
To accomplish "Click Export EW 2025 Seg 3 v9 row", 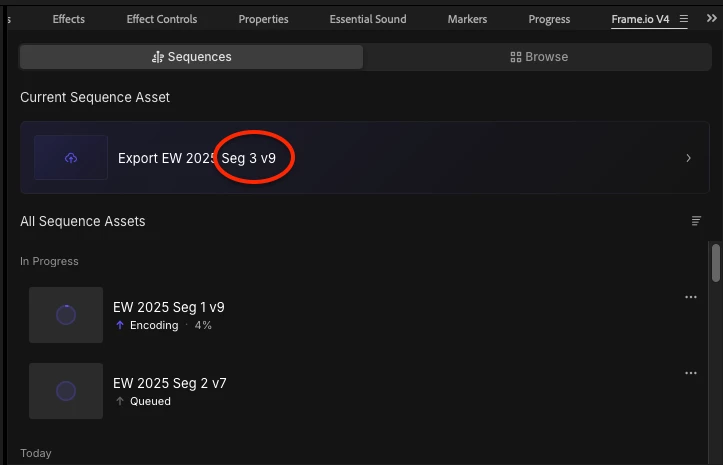I will point(365,158).
